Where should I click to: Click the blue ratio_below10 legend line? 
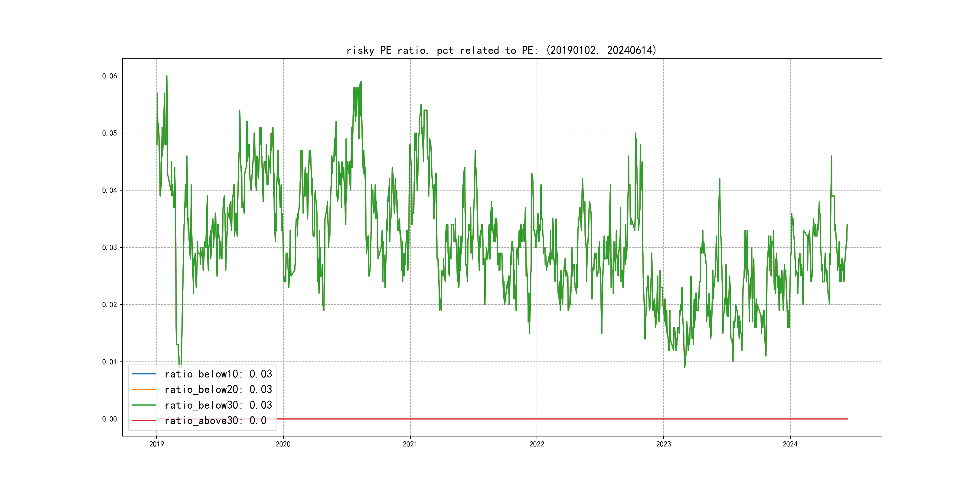pyautogui.click(x=144, y=374)
